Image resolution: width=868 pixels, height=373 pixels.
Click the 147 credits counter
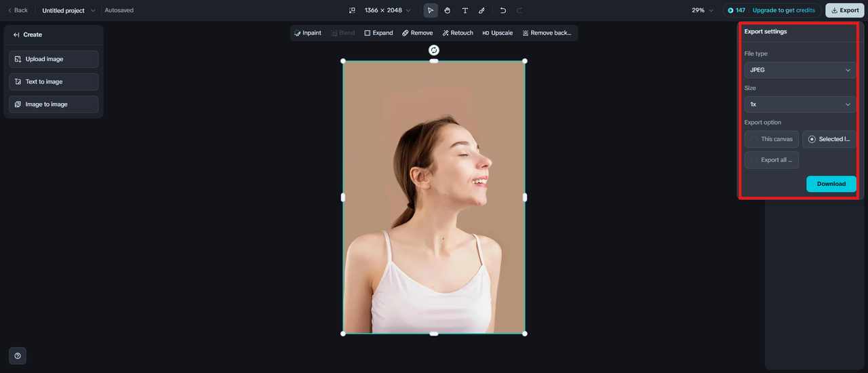pyautogui.click(x=736, y=10)
